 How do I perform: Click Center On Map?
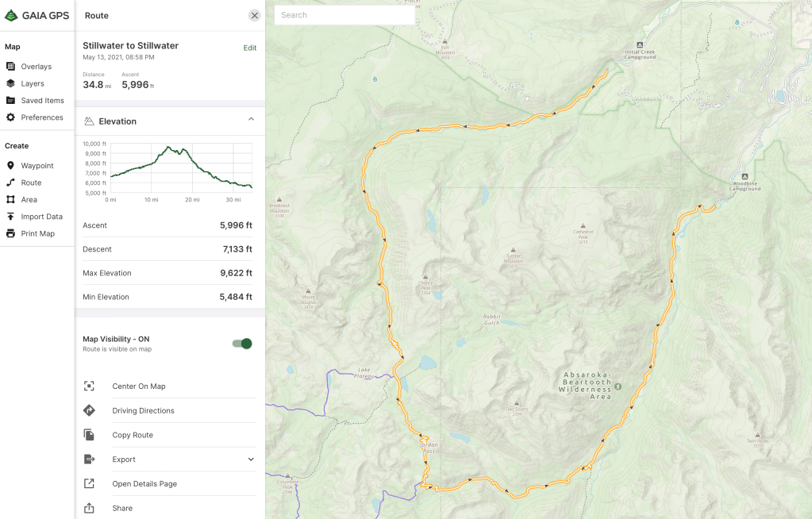tap(139, 386)
